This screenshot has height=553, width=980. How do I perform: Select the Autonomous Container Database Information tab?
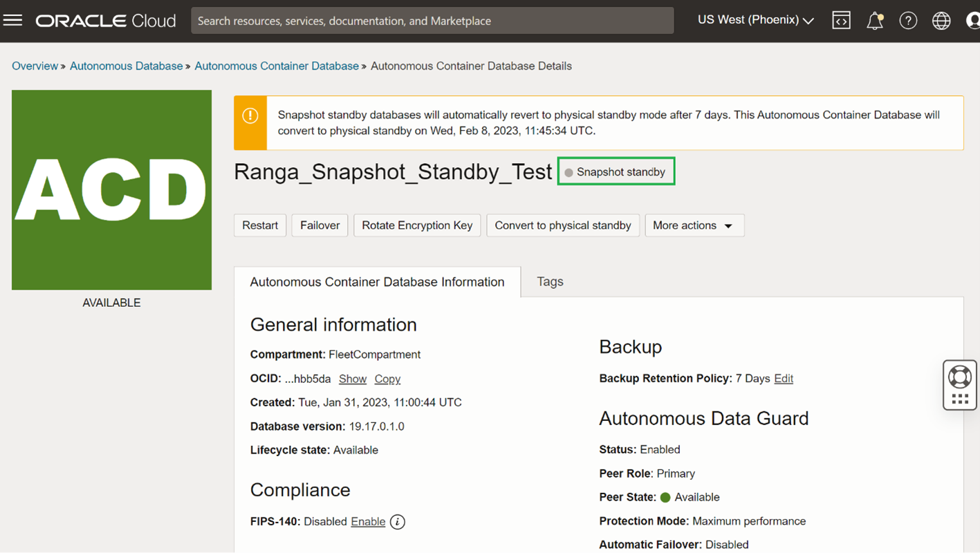(377, 281)
